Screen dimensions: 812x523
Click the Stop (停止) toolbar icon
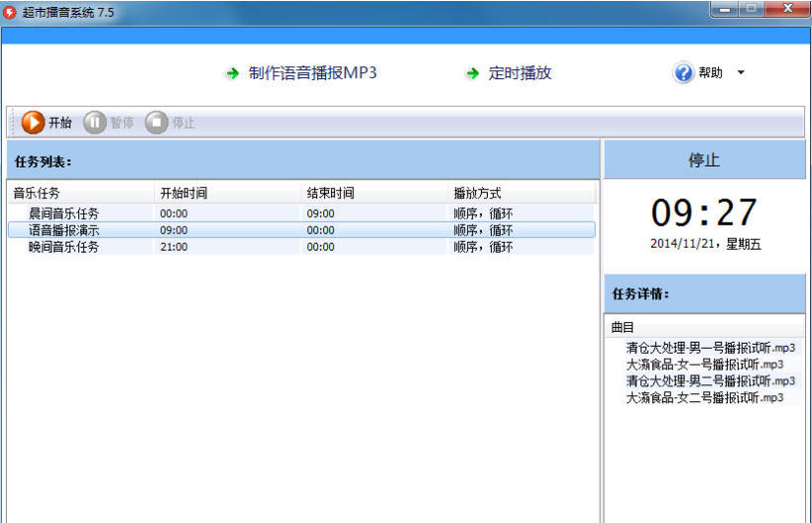(x=157, y=123)
